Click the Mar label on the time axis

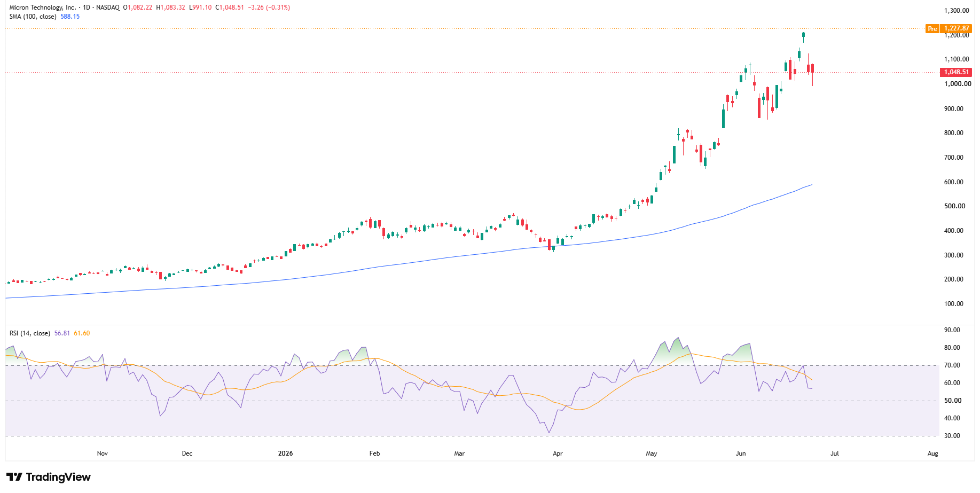tap(459, 453)
